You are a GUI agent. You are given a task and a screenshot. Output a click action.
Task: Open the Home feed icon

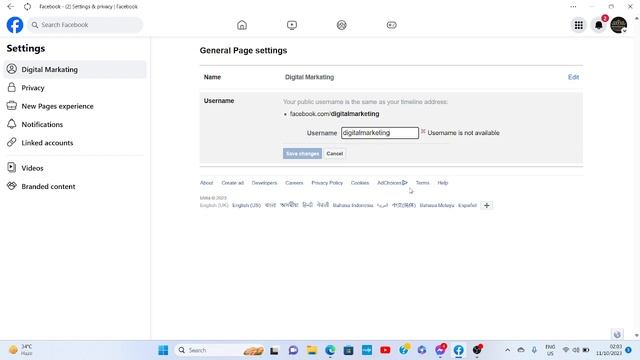[242, 25]
